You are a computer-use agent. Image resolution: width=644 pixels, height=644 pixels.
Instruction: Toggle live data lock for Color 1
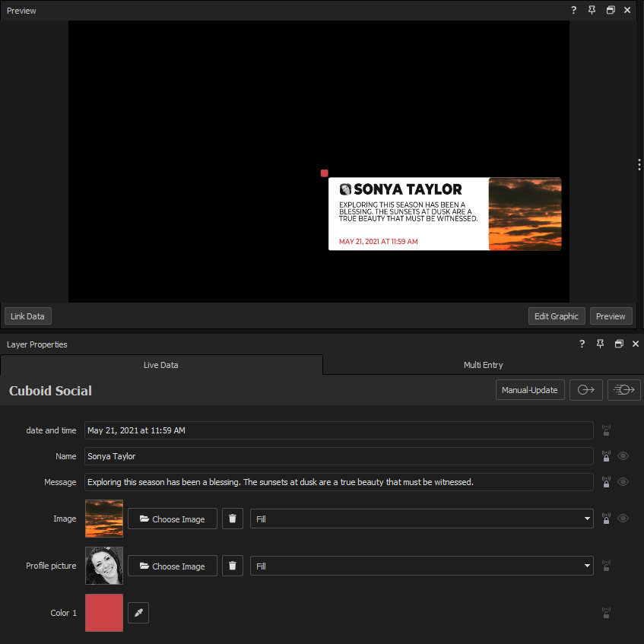pyautogui.click(x=606, y=613)
